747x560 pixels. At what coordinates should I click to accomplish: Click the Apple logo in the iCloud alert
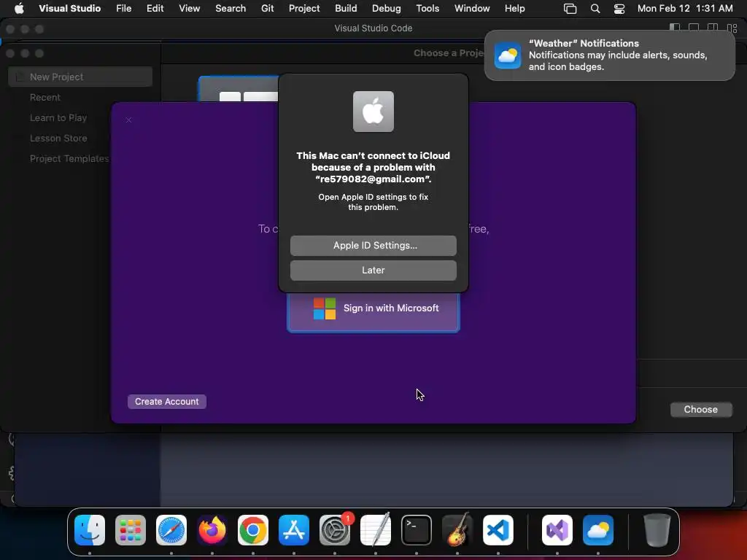click(x=373, y=112)
